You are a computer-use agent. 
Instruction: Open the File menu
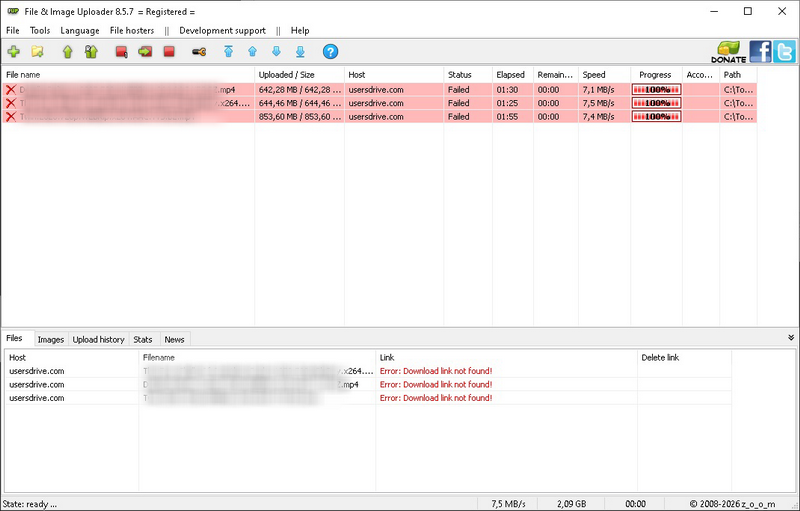(x=13, y=31)
